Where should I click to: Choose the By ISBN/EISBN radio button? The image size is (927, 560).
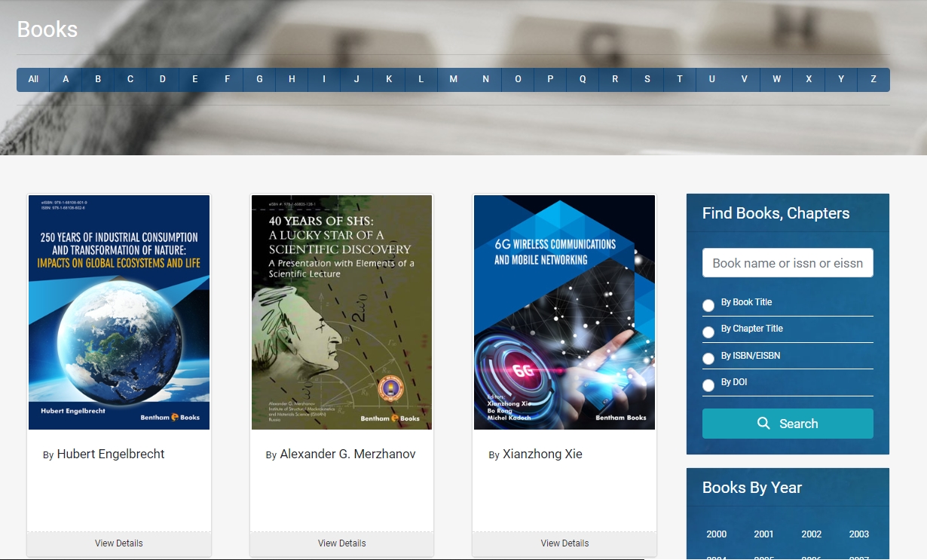pyautogui.click(x=708, y=359)
